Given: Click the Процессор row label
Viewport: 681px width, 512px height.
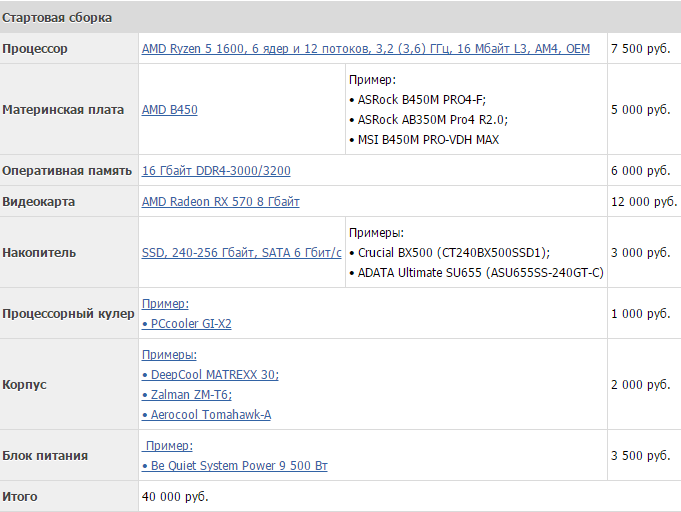Looking at the screenshot, I should coord(35,49).
